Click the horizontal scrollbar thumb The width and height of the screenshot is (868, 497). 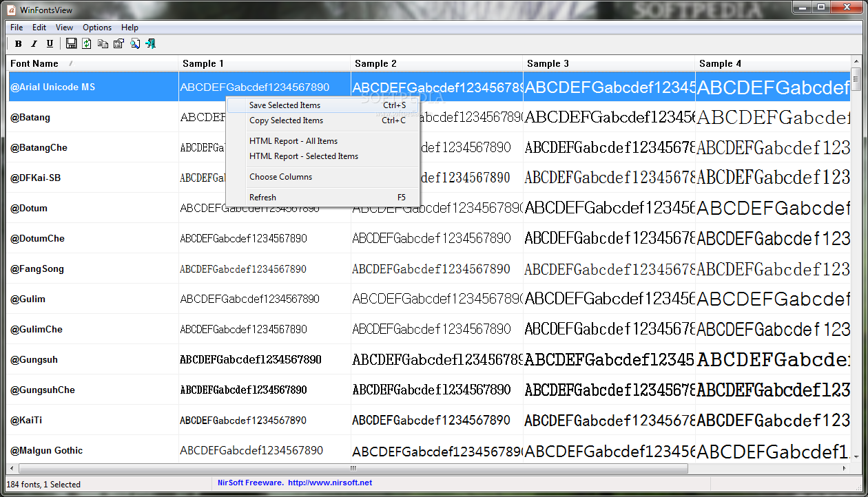[x=353, y=469]
